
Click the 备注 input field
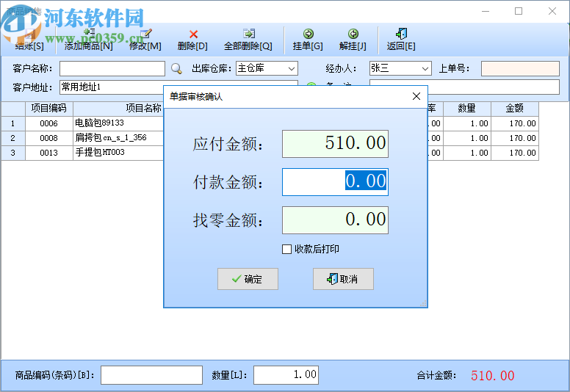[x=494, y=87]
